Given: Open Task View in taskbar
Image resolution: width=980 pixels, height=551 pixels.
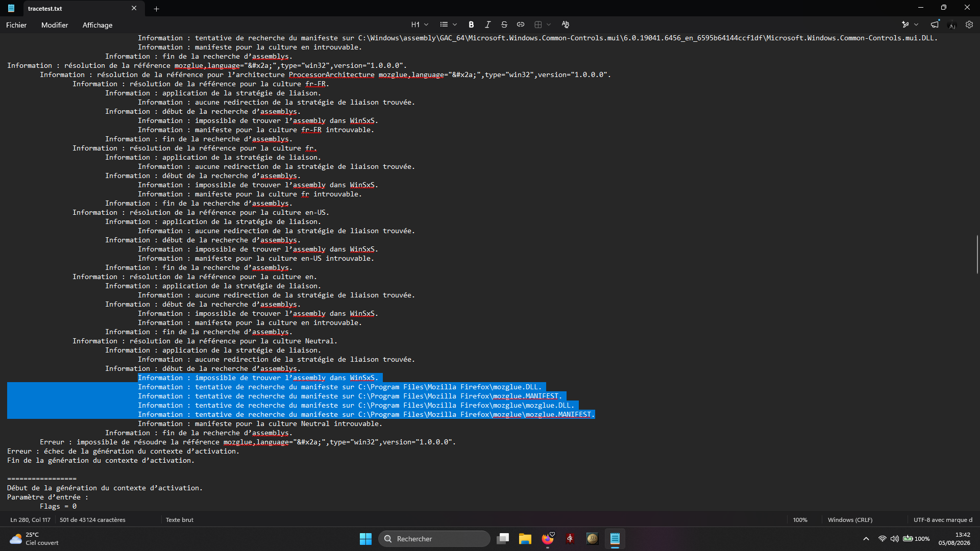Looking at the screenshot, I should (503, 539).
